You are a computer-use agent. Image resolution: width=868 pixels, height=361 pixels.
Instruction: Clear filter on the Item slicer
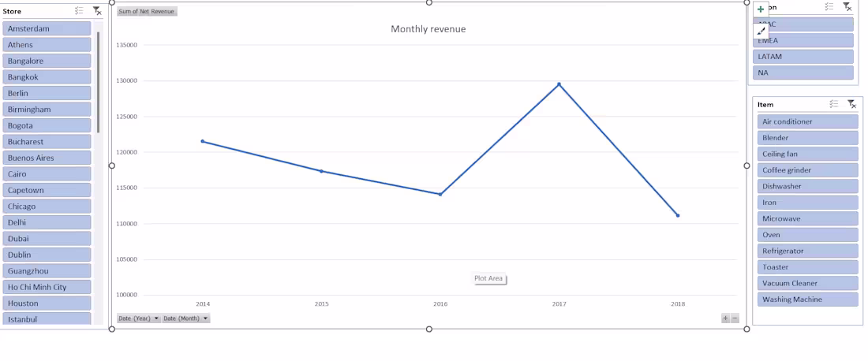pyautogui.click(x=852, y=104)
